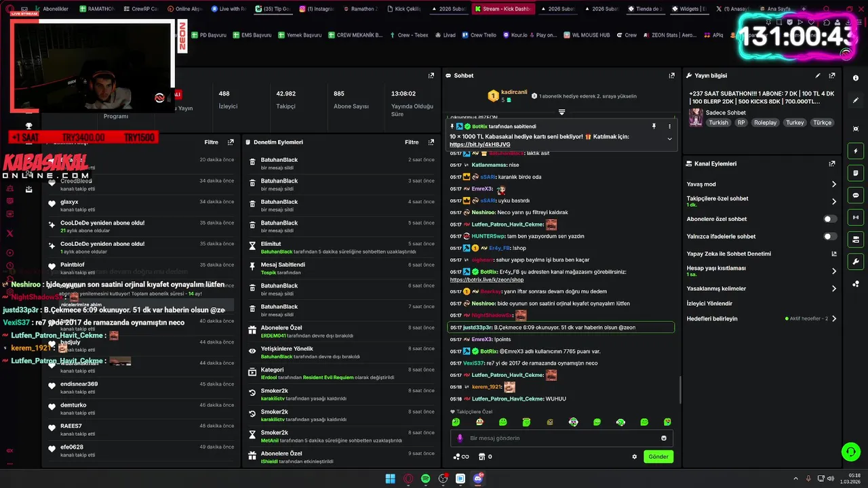The width and height of the screenshot is (868, 488).
Task: Click the first green emote in the emote row
Action: [456, 422]
